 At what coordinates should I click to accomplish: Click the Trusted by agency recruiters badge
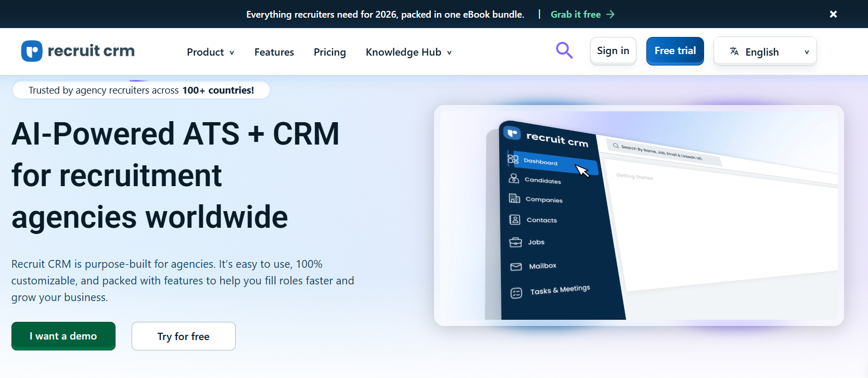(x=141, y=90)
